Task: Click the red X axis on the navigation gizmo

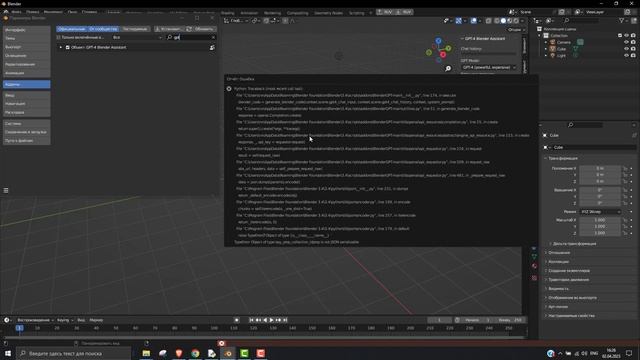Action: (x=443, y=55)
